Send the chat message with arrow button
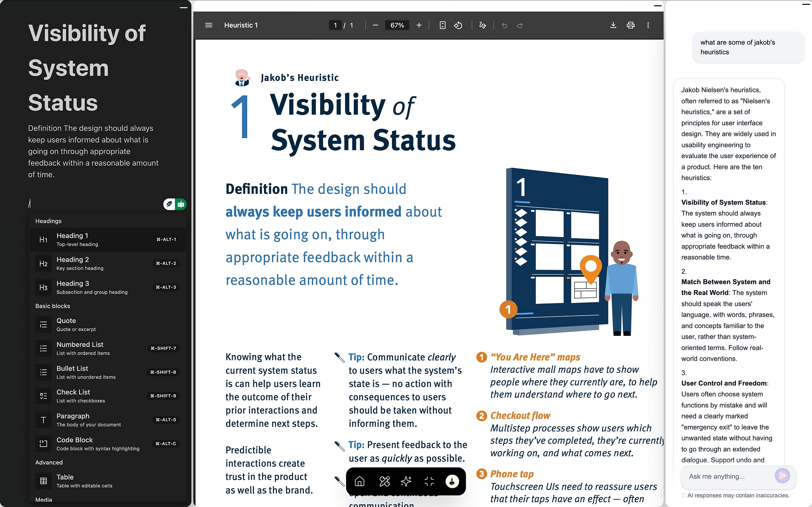 782,476
